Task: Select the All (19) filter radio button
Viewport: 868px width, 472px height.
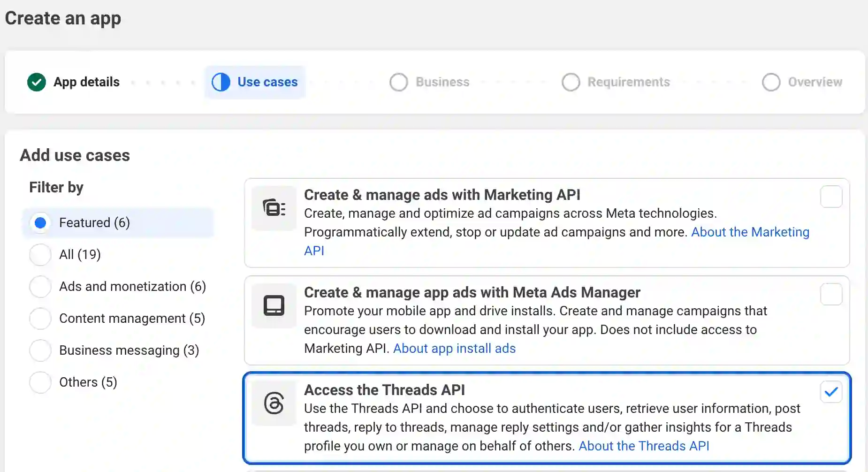Action: (x=40, y=254)
